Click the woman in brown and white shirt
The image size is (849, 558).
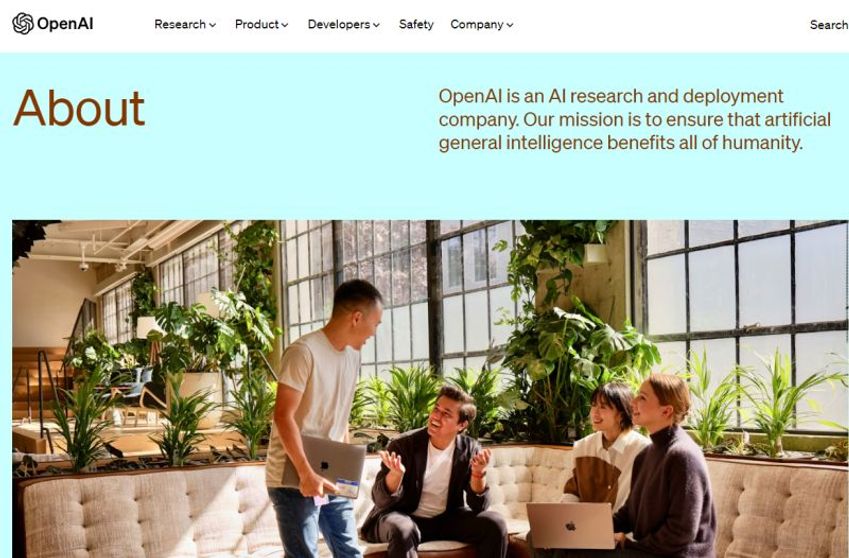[x=604, y=449]
